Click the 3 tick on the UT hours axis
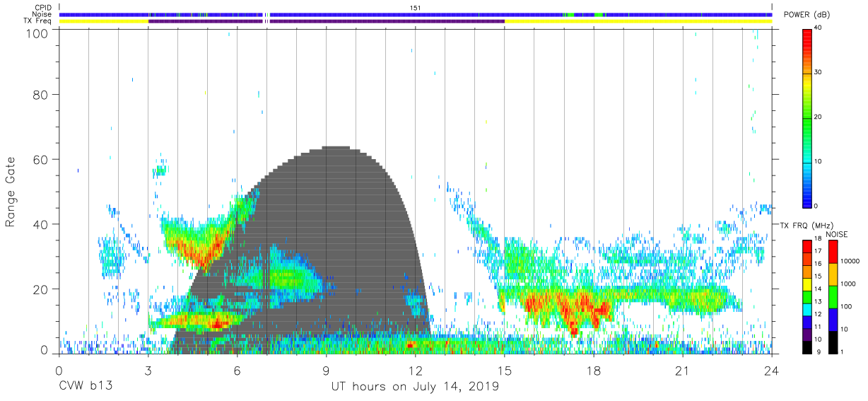The image size is (868, 401). [148, 371]
